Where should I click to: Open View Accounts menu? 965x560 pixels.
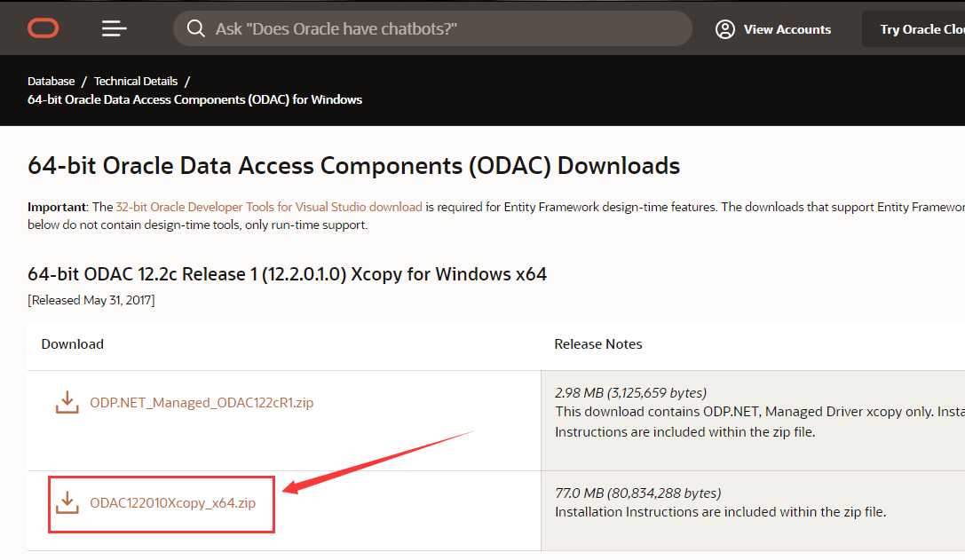(x=773, y=29)
